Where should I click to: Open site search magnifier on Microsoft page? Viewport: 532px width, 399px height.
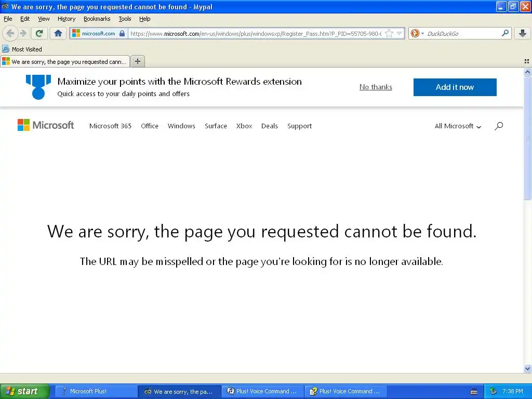[x=498, y=126]
